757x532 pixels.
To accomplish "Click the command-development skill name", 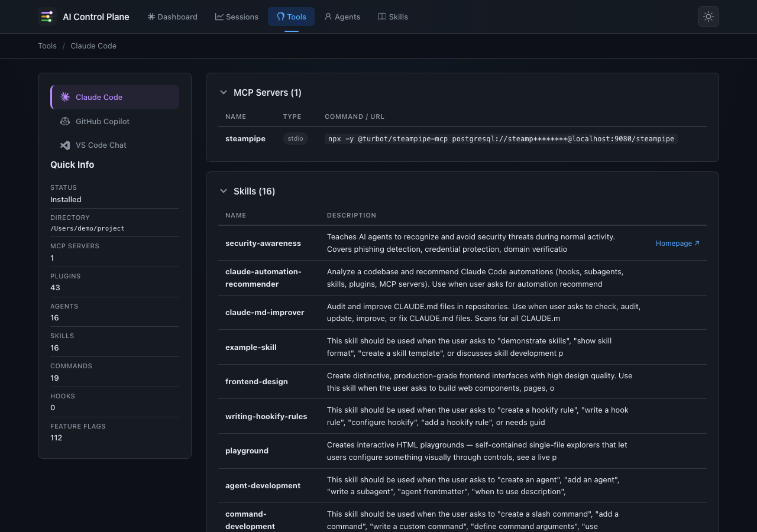I will 250,520.
